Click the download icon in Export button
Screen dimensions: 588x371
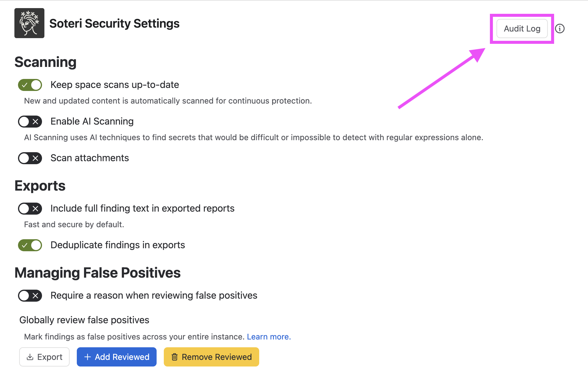[30, 357]
